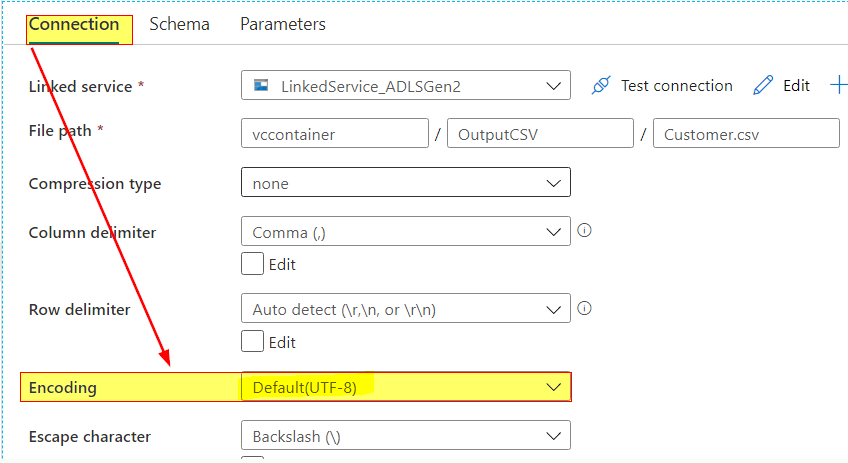Viewport: 848px width, 463px height.
Task: Open the Row delimiter Auto detect dropdown
Action: tap(406, 308)
